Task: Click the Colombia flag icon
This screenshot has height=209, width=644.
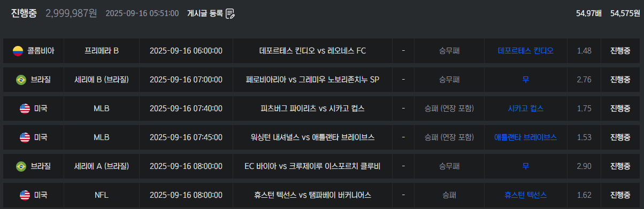Action: pos(18,51)
